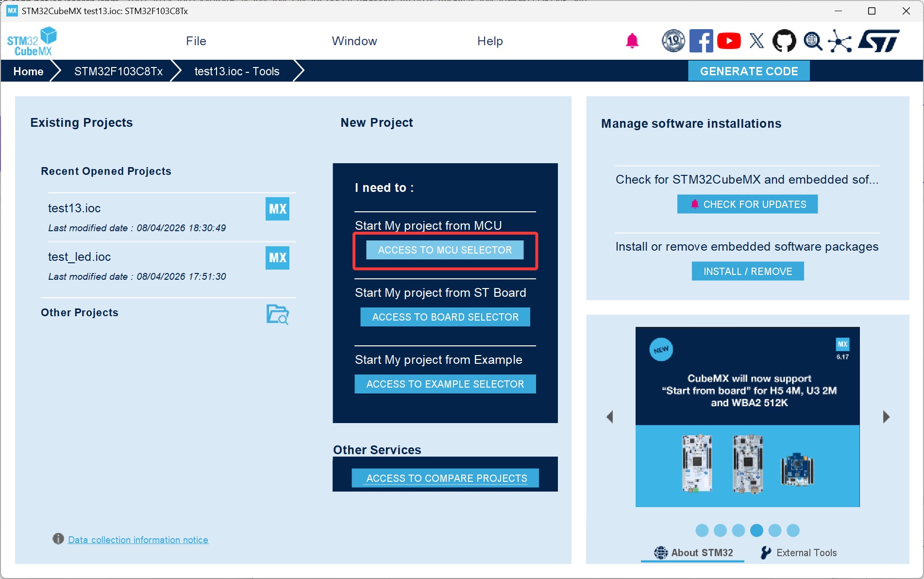Click the STM32CubeMX logo
Image resolution: width=924 pixels, height=579 pixels.
pyautogui.click(x=32, y=41)
